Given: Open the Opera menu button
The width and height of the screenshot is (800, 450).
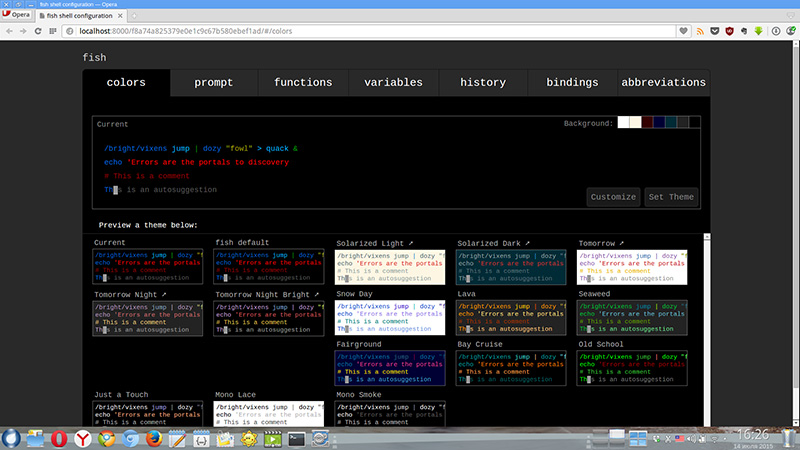Looking at the screenshot, I should tap(16, 15).
